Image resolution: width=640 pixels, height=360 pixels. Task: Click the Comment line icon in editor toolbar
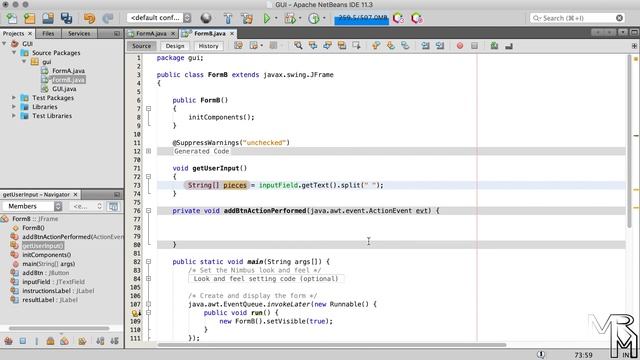[494, 46]
